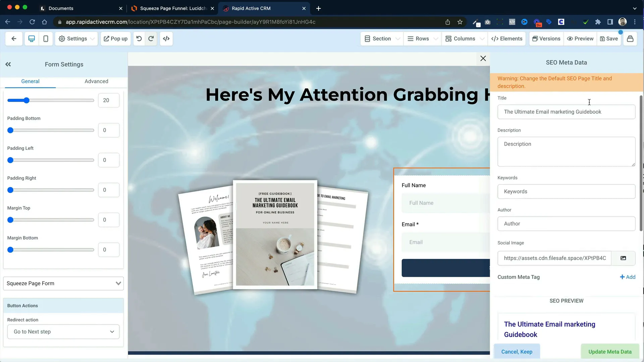Screen dimensions: 644x362
Task: Click the SEO Title input field
Action: (566, 112)
